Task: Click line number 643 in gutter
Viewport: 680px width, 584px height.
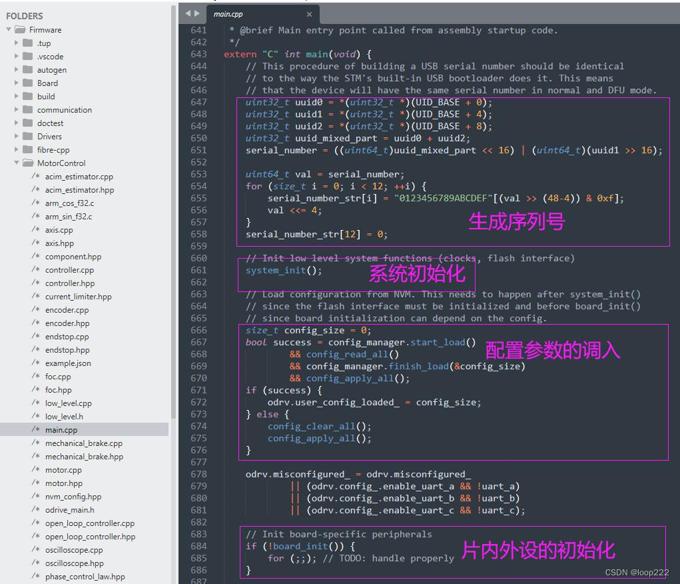Action: click(199, 54)
